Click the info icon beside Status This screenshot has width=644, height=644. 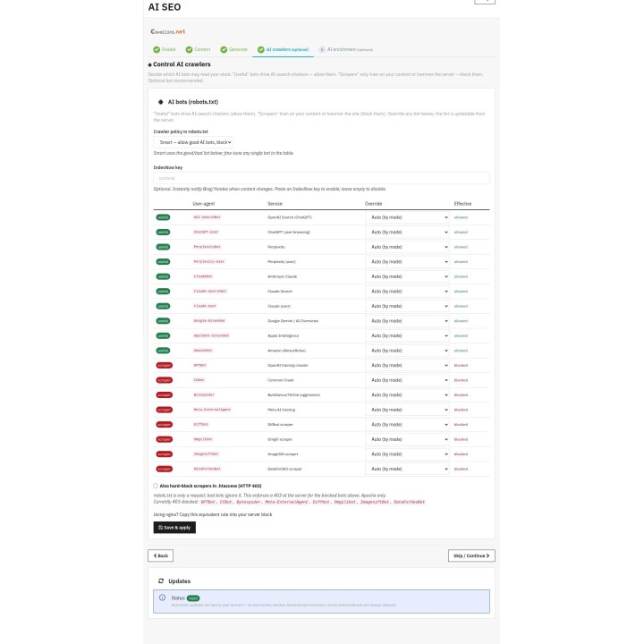[x=162, y=597]
